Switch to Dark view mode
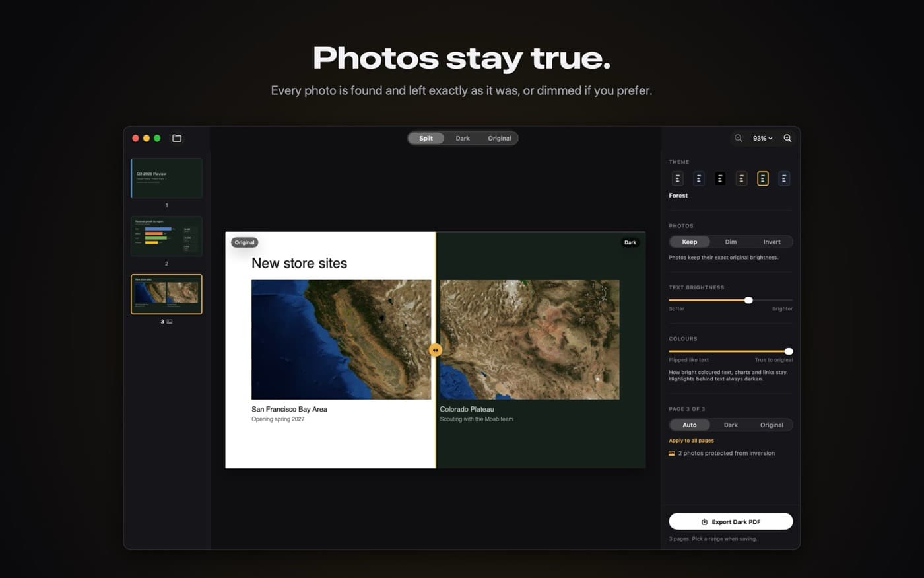This screenshot has width=924, height=578. tap(463, 138)
